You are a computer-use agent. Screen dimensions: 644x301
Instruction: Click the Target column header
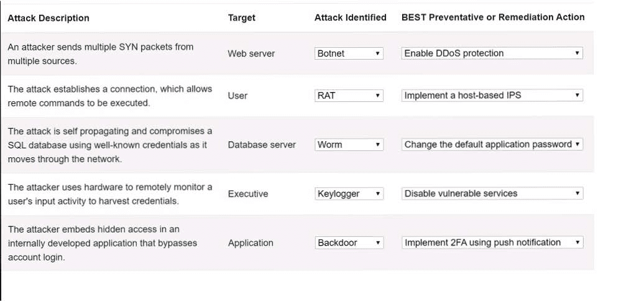[241, 17]
